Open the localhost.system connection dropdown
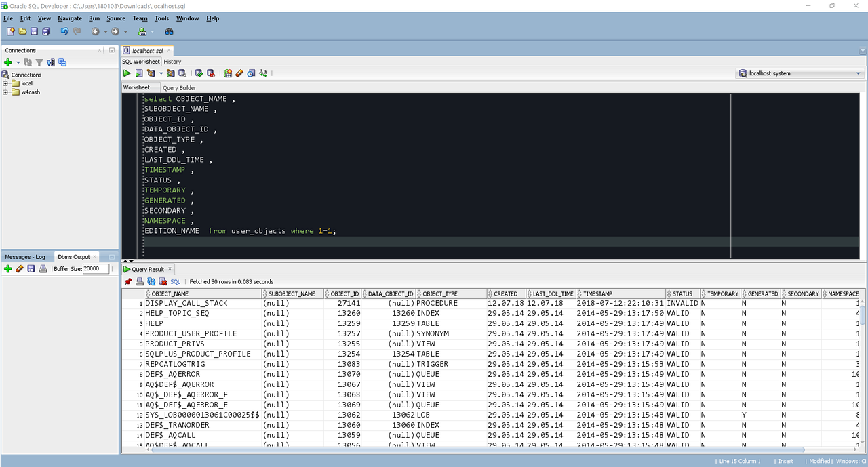Viewport: 868px width, 467px height. point(858,73)
